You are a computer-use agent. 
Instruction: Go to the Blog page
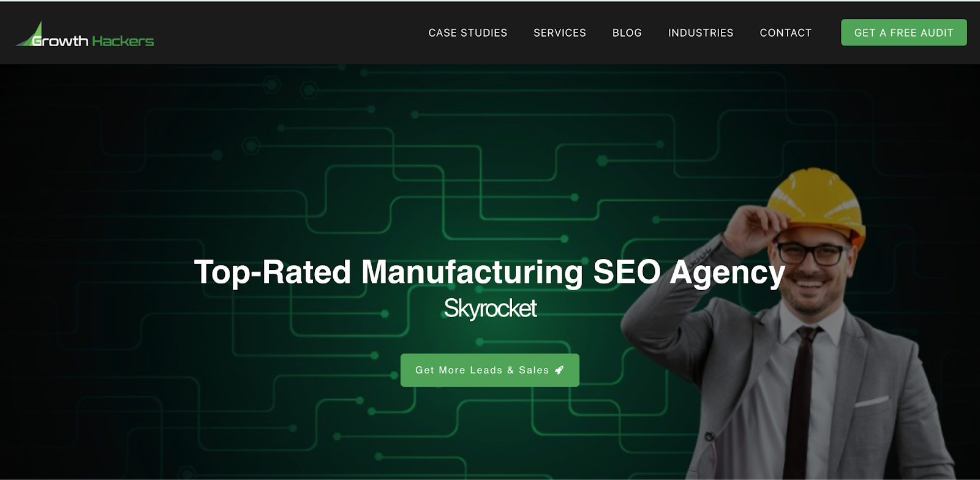tap(627, 32)
